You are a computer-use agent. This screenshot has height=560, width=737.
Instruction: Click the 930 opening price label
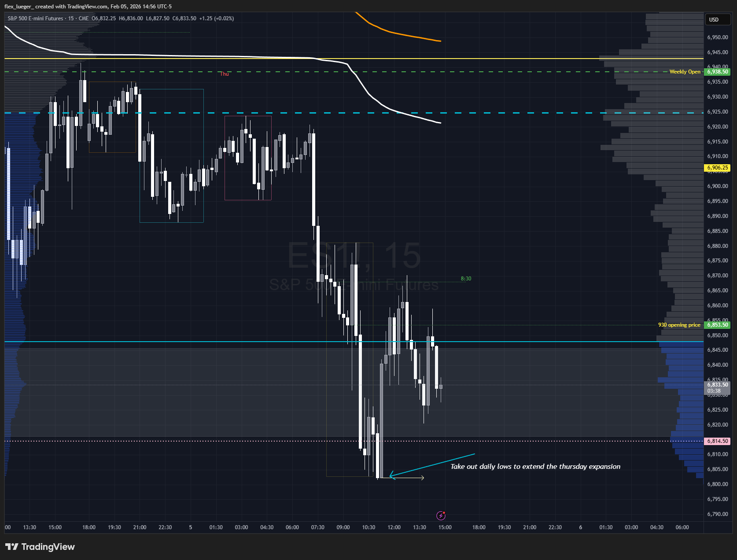(x=679, y=325)
